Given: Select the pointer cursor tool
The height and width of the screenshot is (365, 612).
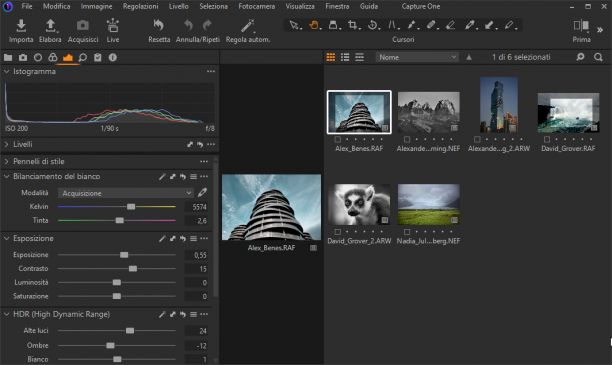Looking at the screenshot, I should coord(294,25).
